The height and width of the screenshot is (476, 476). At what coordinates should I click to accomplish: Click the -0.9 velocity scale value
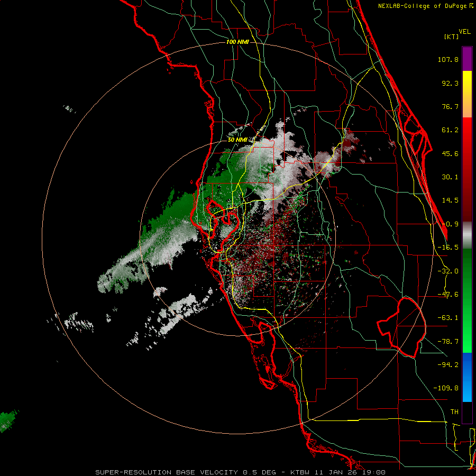click(x=450, y=224)
